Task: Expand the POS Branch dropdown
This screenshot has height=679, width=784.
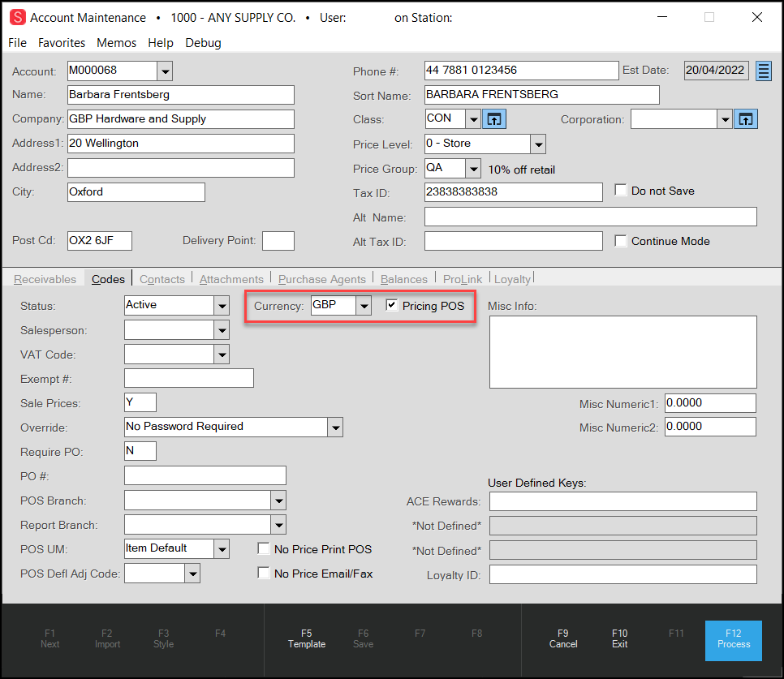Action: (278, 501)
